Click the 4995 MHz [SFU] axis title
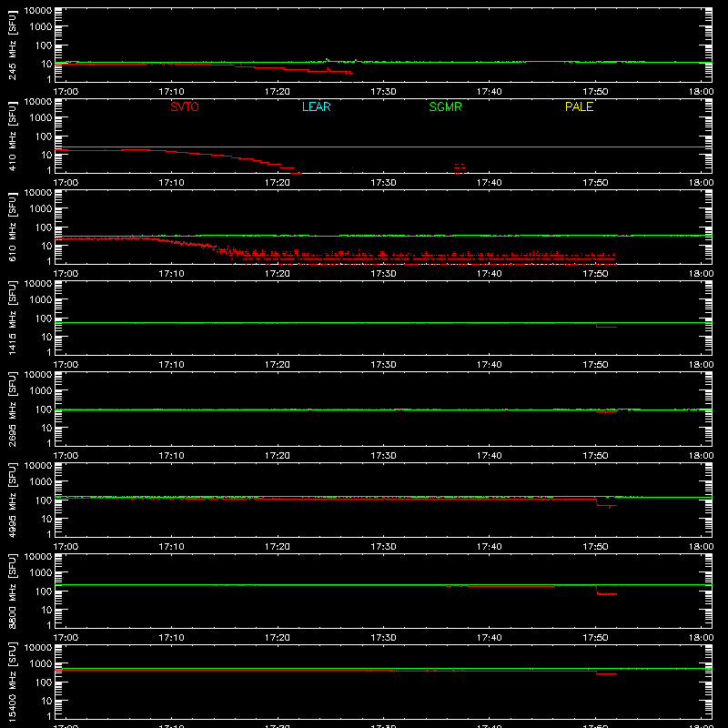The image size is (728, 728). (x=13, y=500)
